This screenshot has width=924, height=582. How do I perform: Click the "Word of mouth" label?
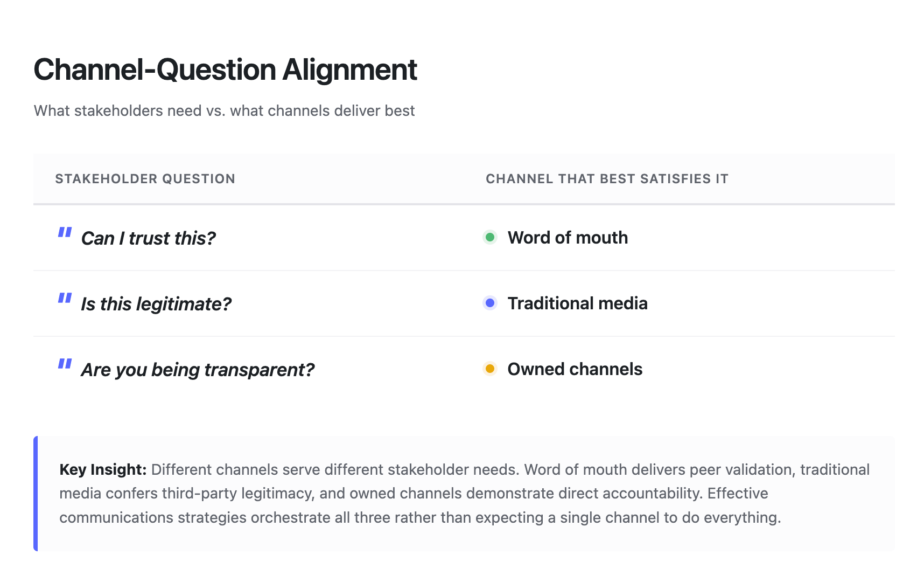point(568,237)
